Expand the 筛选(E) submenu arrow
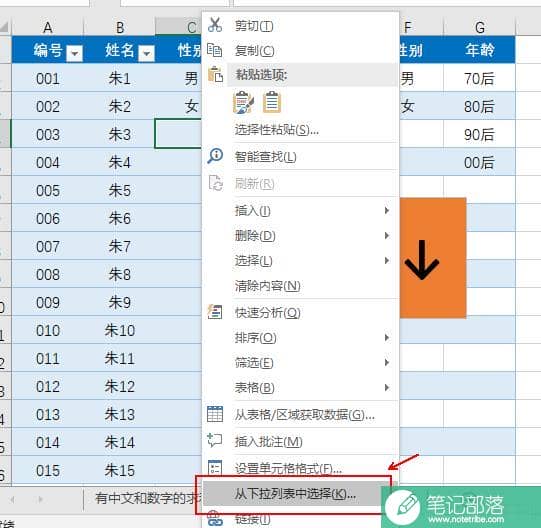 click(x=387, y=362)
